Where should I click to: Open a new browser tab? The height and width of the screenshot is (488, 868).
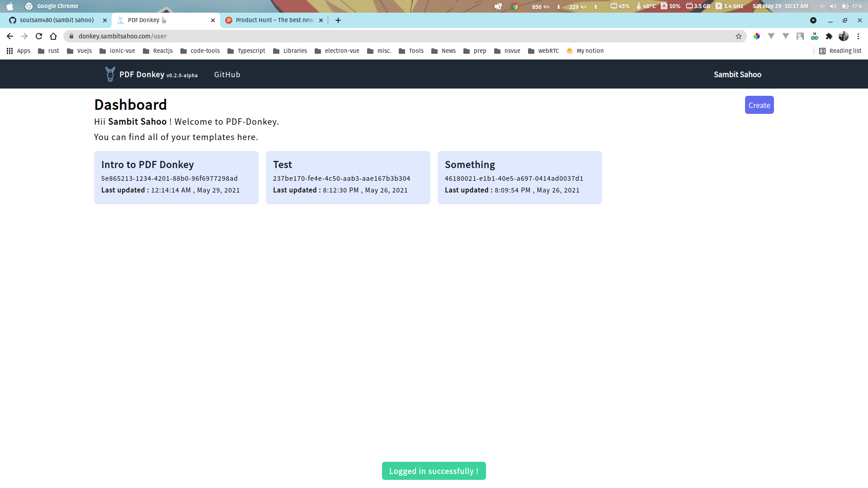[338, 20]
